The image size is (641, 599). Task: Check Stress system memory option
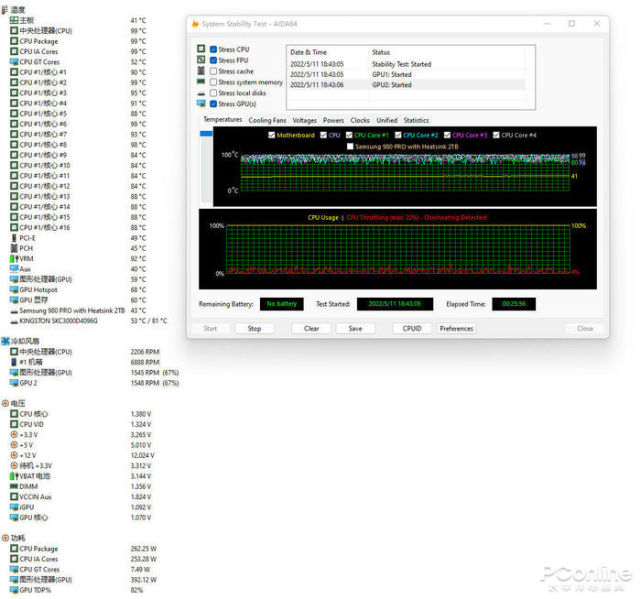click(x=213, y=82)
